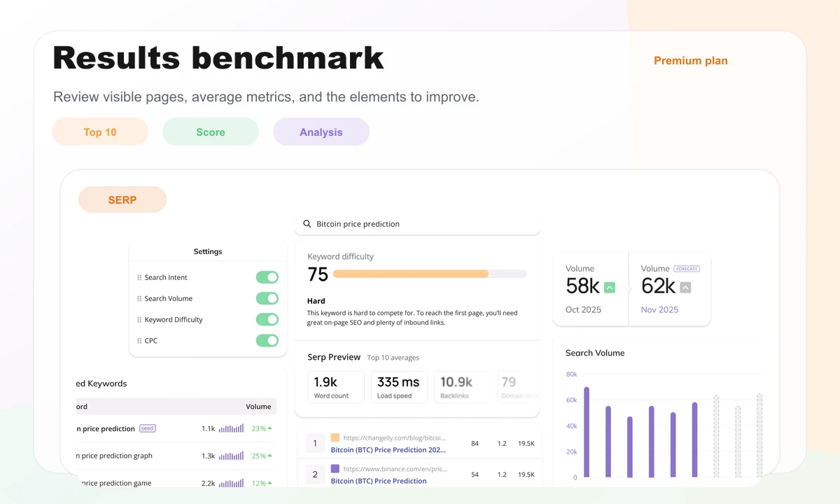Click drag handle beside Keyword Difficulty

click(x=139, y=319)
